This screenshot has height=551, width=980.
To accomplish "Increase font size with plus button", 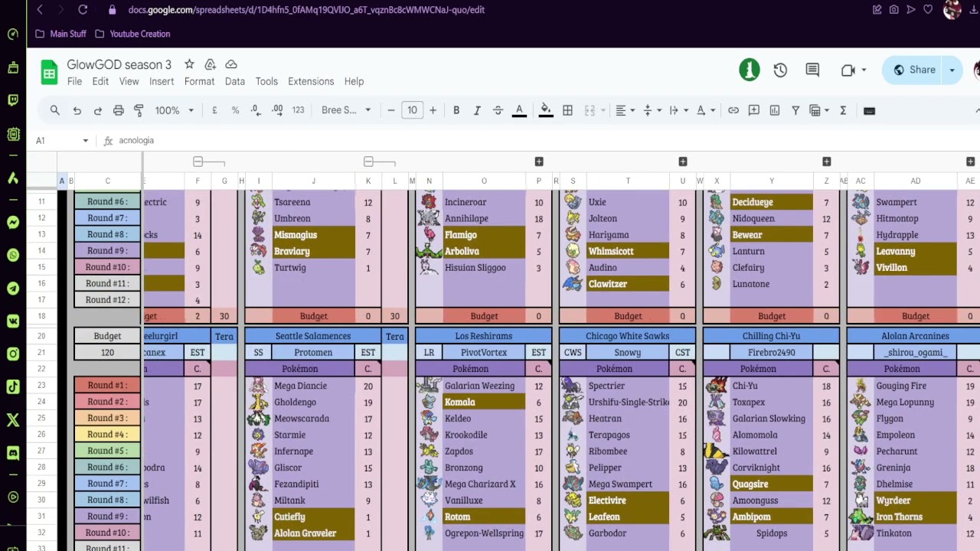I will 433,110.
